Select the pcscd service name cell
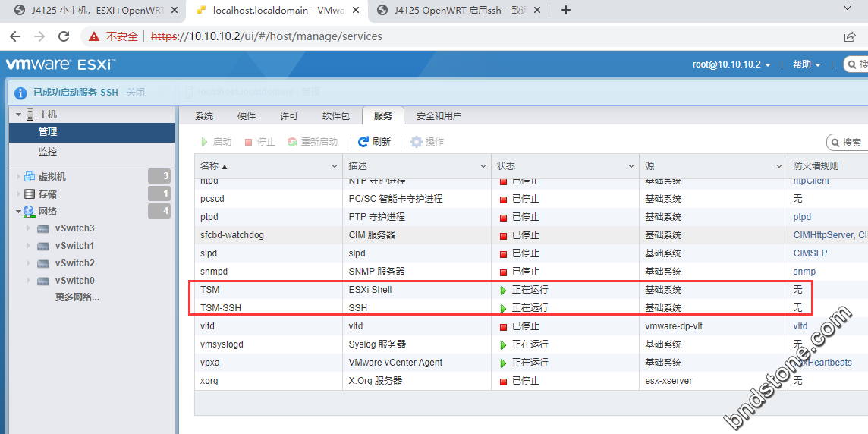This screenshot has width=868, height=434. tap(269, 199)
